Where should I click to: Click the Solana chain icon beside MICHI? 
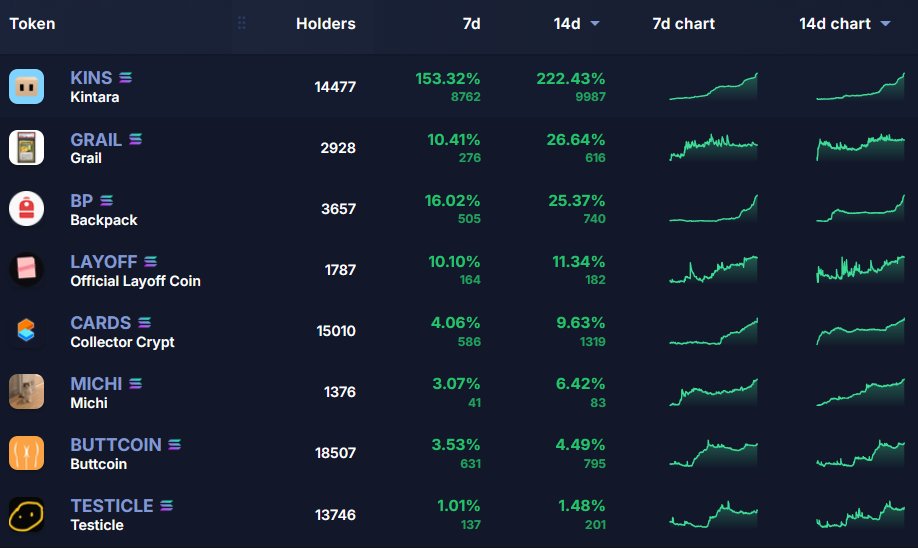pos(135,383)
